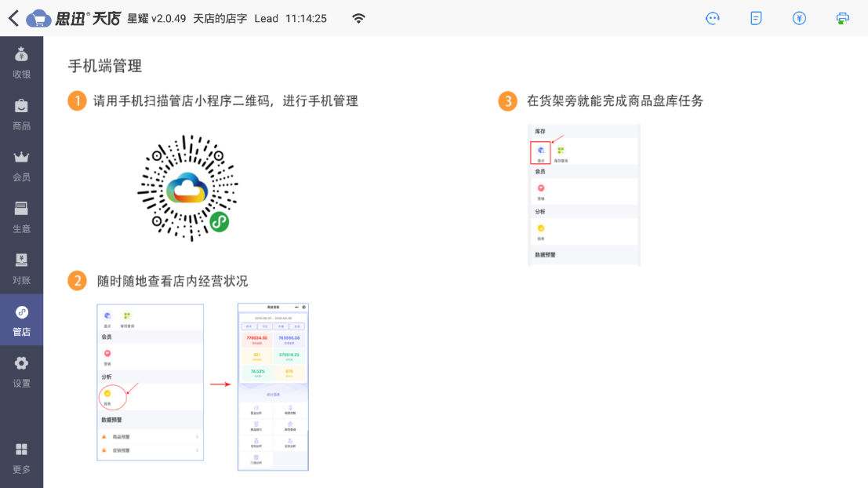Click the 天店的店字 store name text
Image resolution: width=868 pixels, height=488 pixels.
click(x=220, y=18)
